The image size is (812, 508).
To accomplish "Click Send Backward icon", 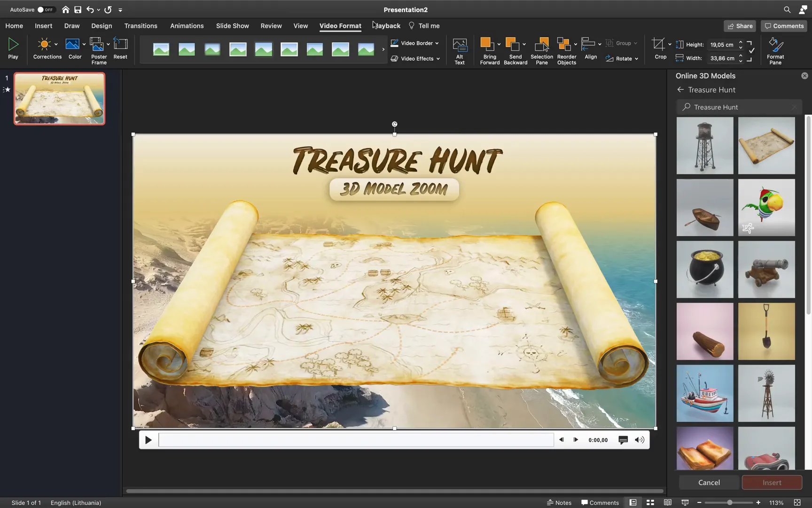I will pos(512,44).
